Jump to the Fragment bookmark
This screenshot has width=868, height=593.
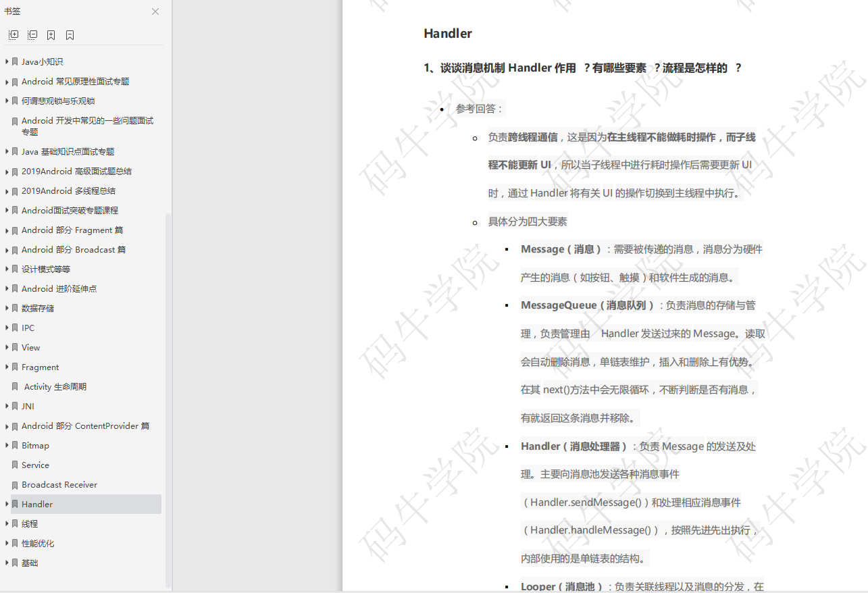(x=41, y=367)
